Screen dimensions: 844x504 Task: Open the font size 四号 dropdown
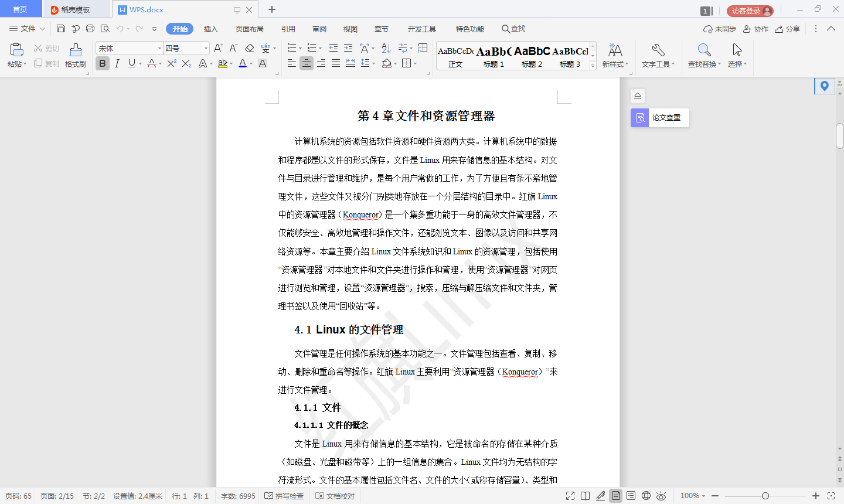(x=206, y=48)
